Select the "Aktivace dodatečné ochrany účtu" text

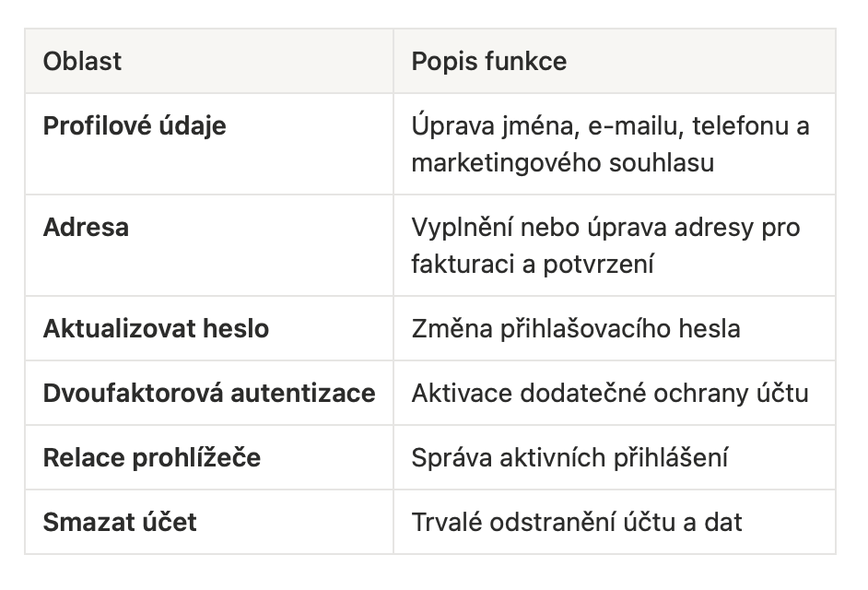coord(609,394)
